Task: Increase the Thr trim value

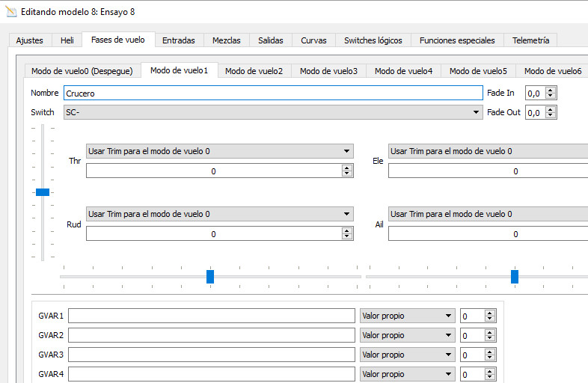Action: 346,168
